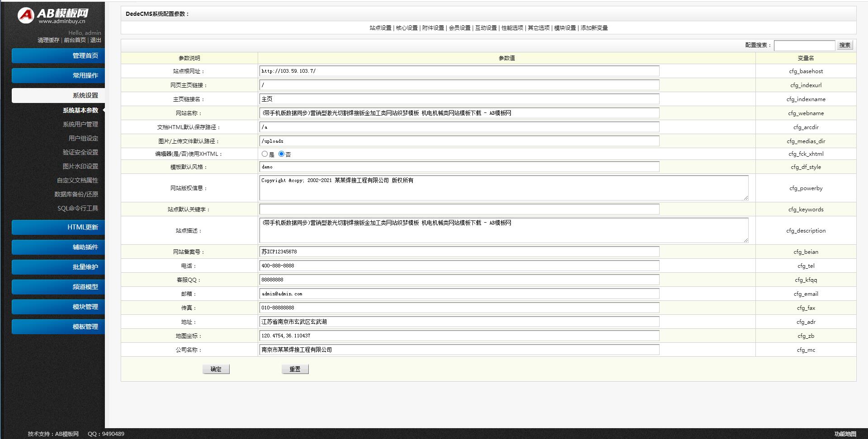The image size is (868, 439).
Task: Open 管理首页 menu section
Action: [58, 56]
